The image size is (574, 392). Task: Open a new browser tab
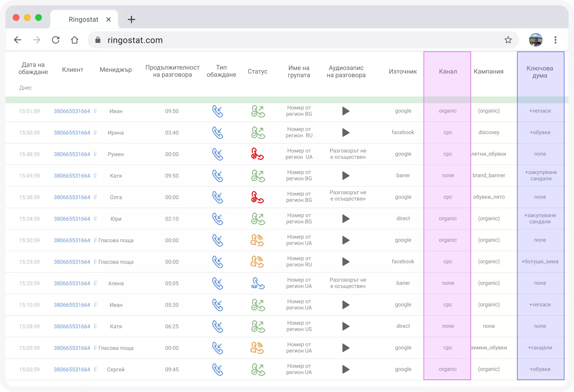pos(131,19)
